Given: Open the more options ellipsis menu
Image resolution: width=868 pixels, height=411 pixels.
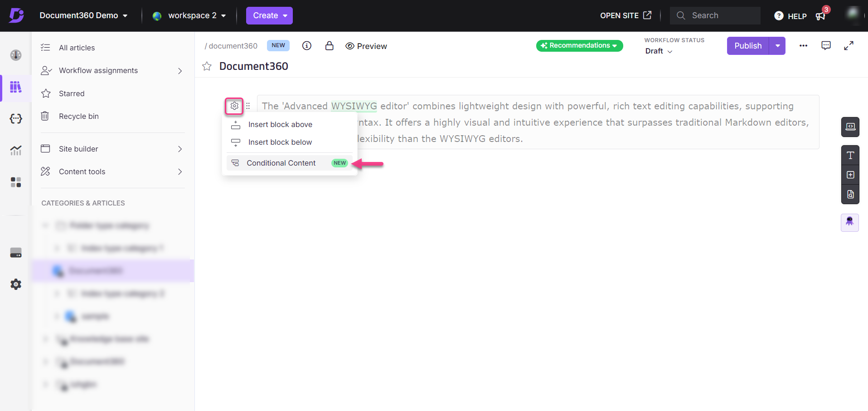Looking at the screenshot, I should point(803,46).
